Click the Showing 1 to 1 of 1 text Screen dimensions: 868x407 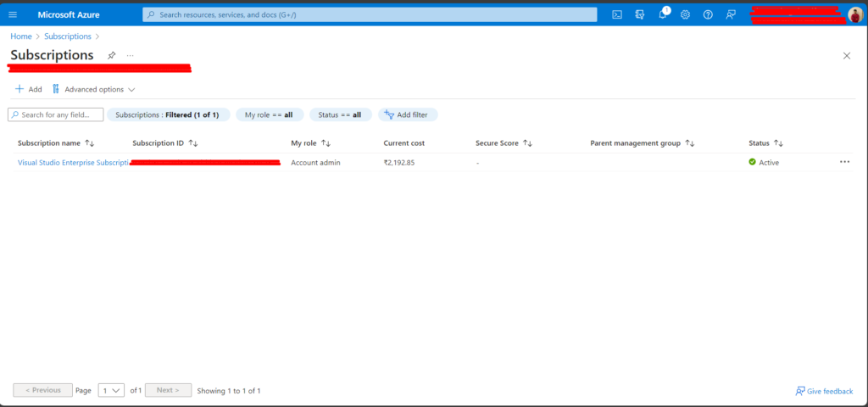(229, 390)
